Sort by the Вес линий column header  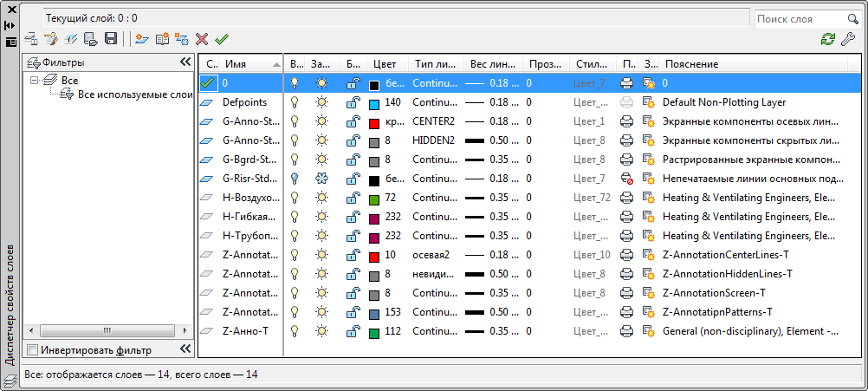(x=493, y=64)
